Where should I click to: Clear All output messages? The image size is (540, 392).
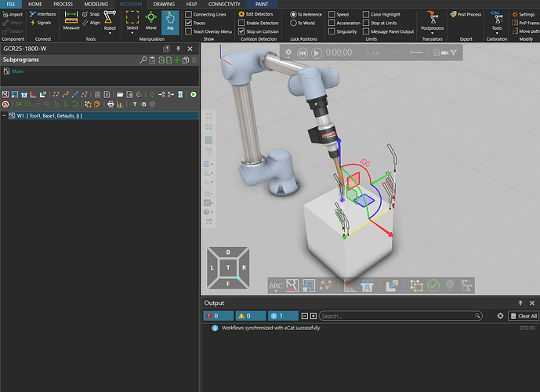(x=524, y=316)
